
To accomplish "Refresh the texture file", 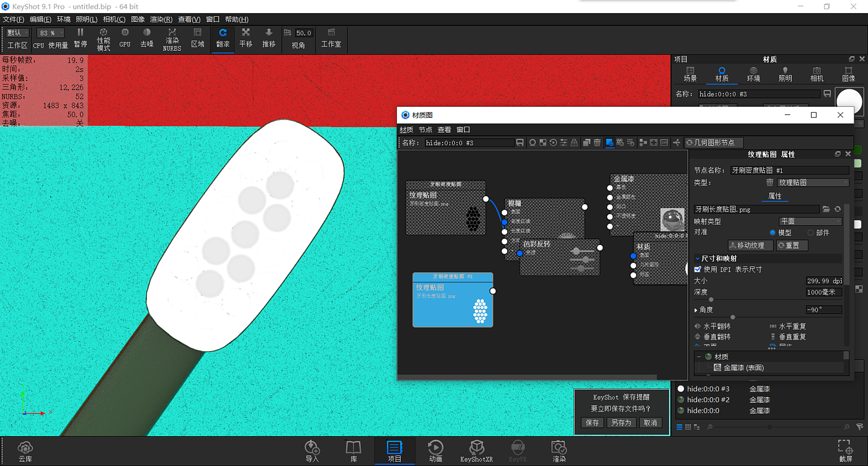I will [x=838, y=210].
